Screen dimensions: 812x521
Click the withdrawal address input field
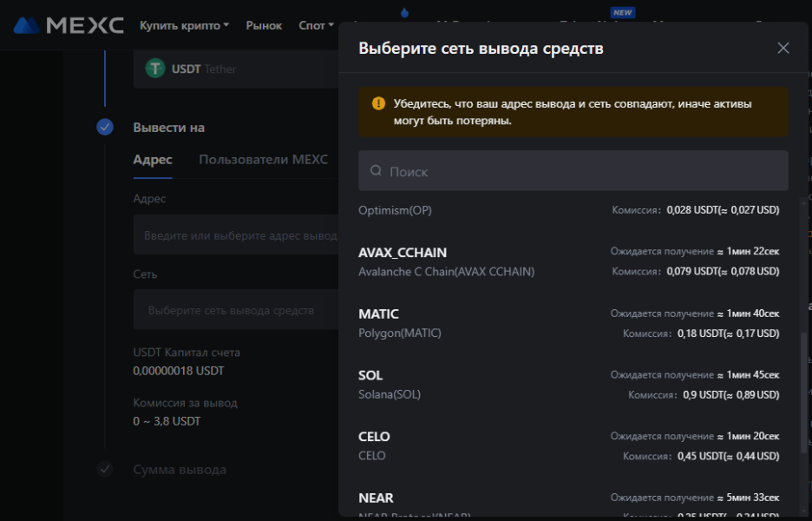coord(234,235)
